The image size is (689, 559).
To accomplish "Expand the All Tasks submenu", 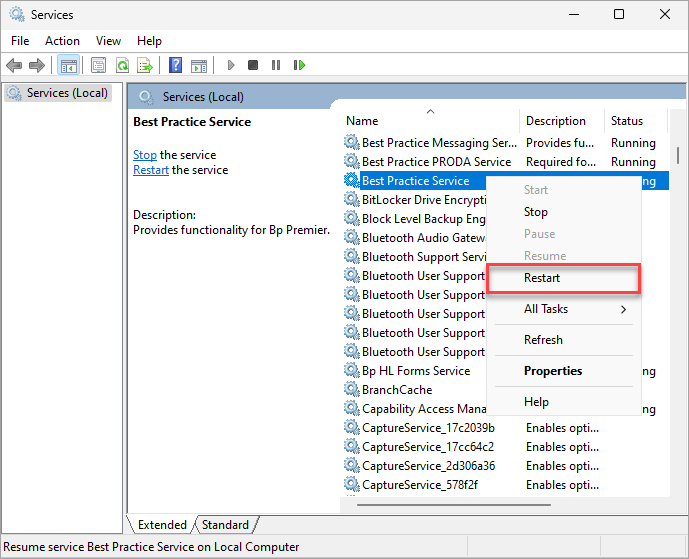I will (x=564, y=309).
